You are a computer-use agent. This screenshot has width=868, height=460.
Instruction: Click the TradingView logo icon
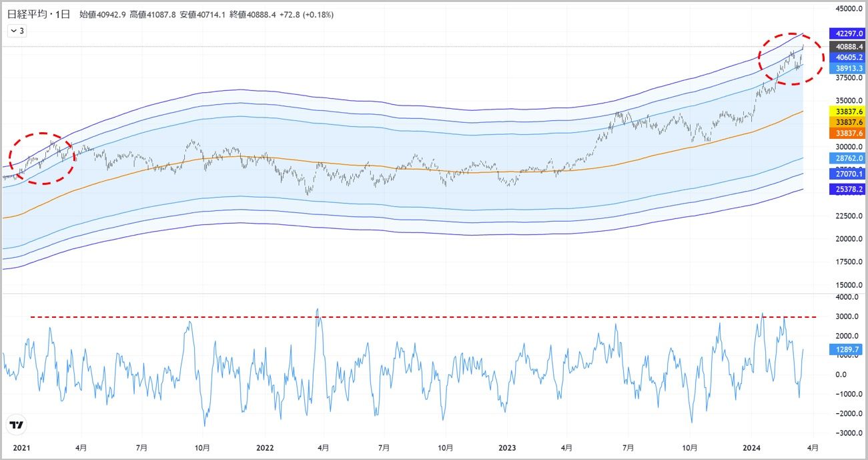pyautogui.click(x=17, y=425)
